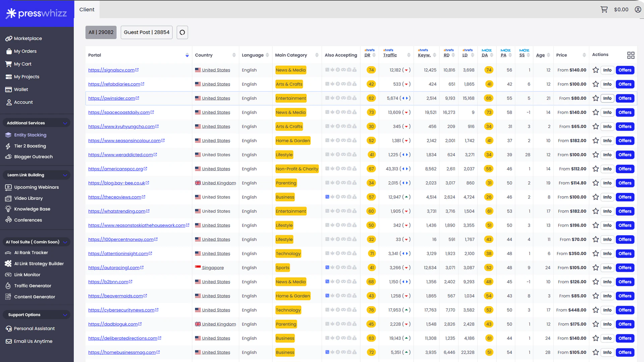Click the News & Media tag for signalscv.com
Image resolution: width=644 pixels, height=362 pixels.
tap(290, 70)
